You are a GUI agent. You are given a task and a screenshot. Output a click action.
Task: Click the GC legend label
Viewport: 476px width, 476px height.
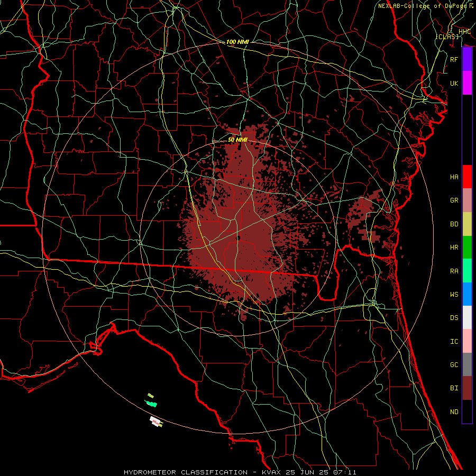pos(454,365)
